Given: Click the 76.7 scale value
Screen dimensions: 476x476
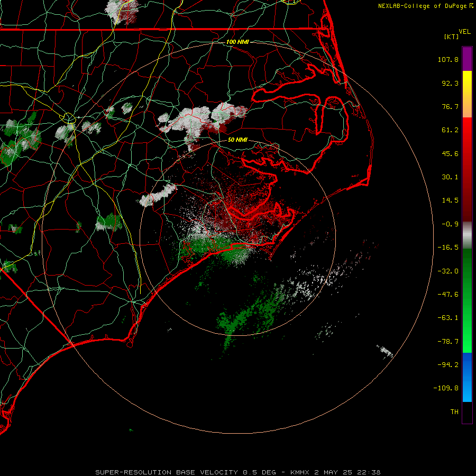Looking at the screenshot, I should [x=450, y=106].
